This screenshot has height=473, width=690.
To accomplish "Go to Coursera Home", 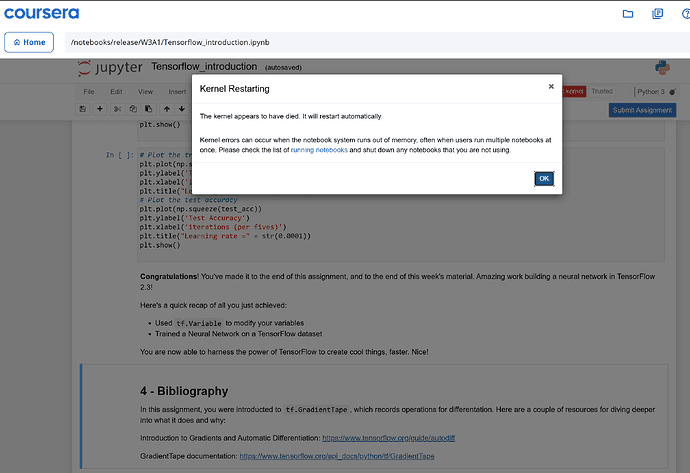I will tap(29, 42).
